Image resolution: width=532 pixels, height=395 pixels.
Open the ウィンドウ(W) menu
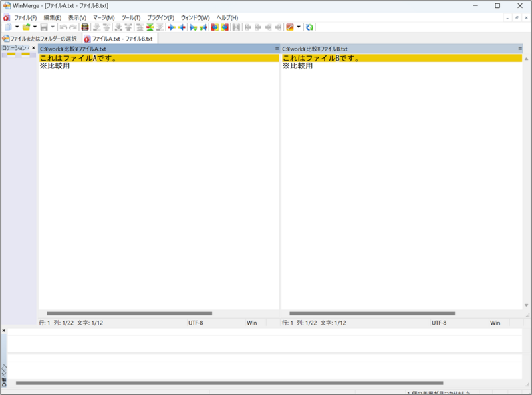[x=195, y=18]
